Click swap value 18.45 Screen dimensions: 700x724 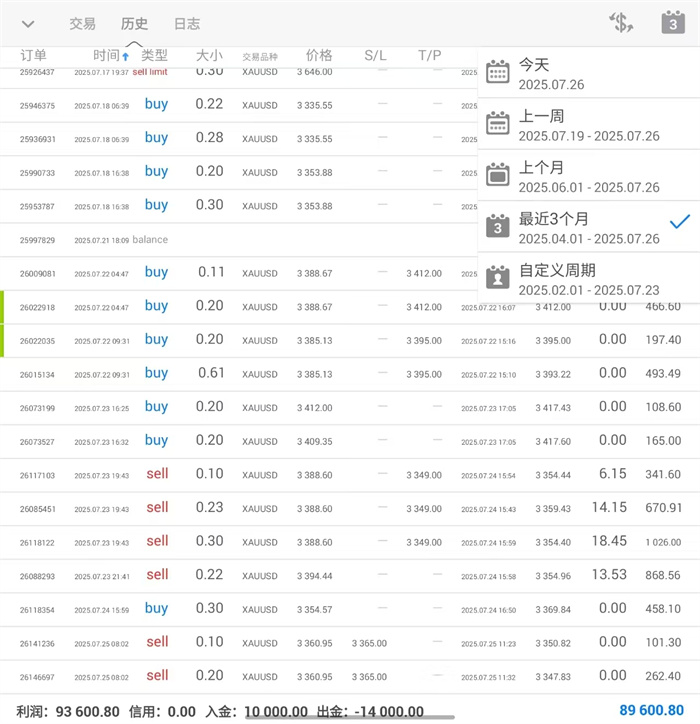tap(609, 541)
